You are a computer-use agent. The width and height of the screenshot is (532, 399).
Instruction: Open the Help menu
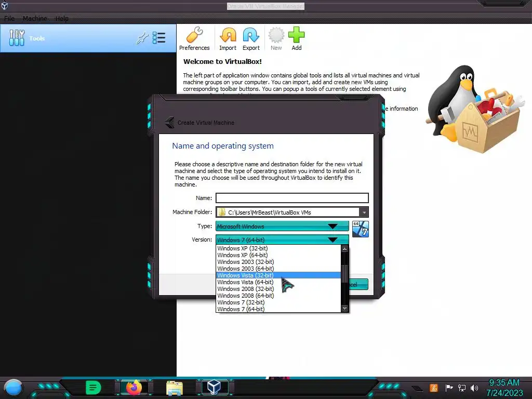[62, 18]
